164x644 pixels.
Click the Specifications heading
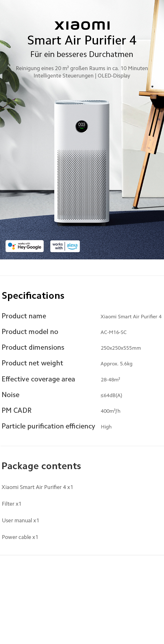[33, 296]
